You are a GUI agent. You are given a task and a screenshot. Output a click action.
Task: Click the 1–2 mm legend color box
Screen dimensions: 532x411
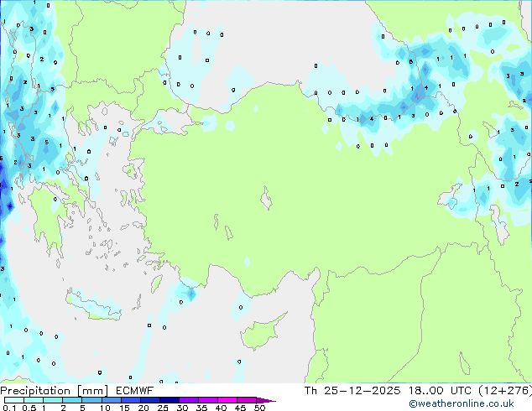[53, 400]
